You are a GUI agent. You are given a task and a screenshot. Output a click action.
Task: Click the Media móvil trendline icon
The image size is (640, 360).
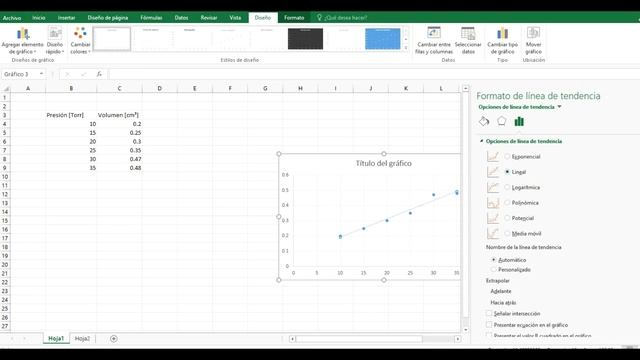493,233
